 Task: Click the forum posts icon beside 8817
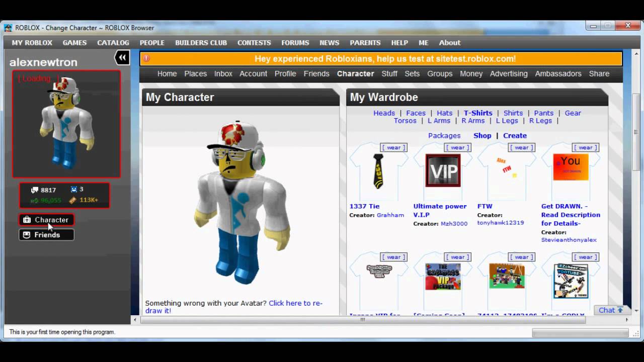pyautogui.click(x=35, y=190)
